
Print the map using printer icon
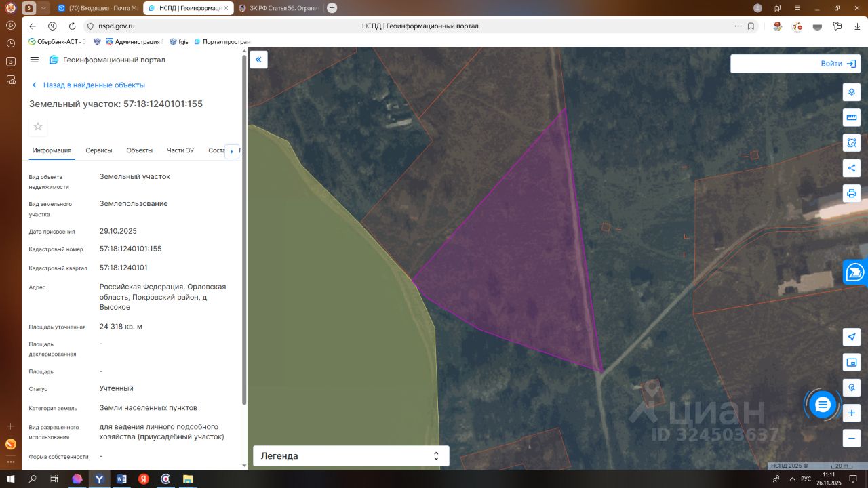point(852,193)
